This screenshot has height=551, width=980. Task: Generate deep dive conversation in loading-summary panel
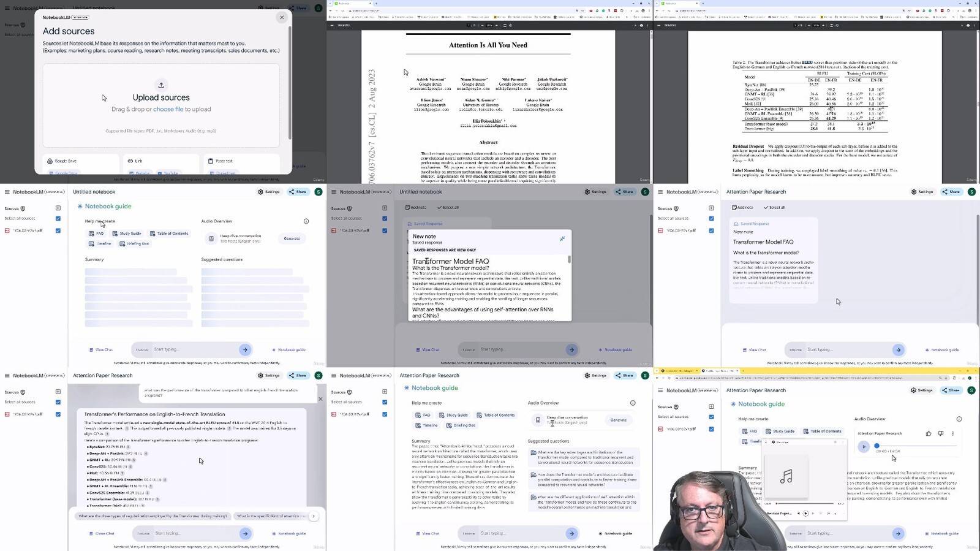point(292,238)
